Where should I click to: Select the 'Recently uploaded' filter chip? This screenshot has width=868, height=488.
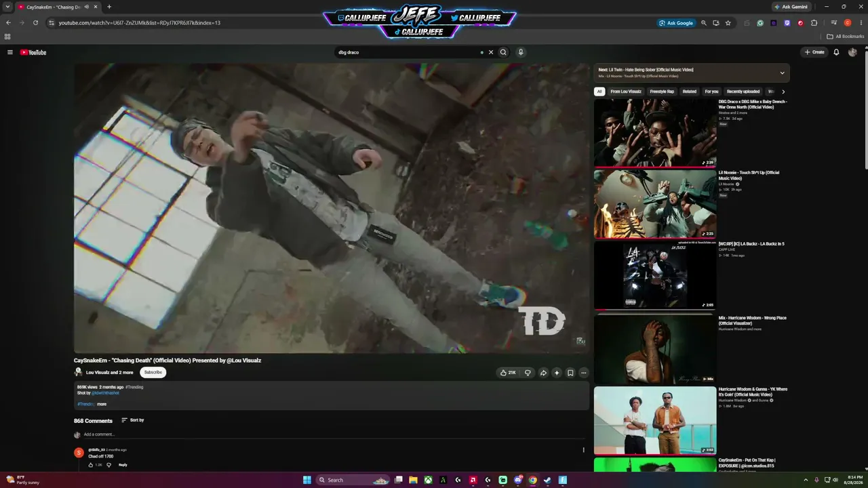743,91
